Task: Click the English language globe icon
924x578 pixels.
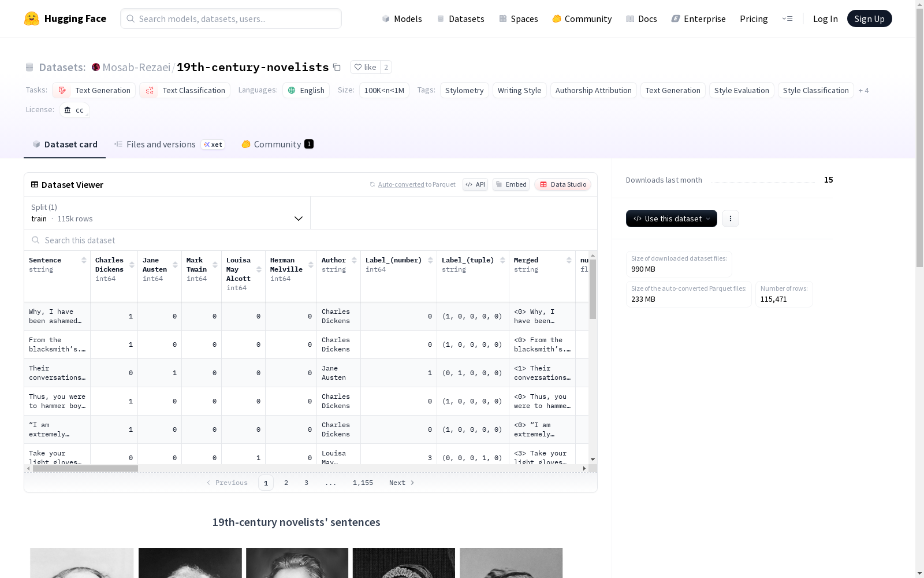Action: click(x=292, y=90)
